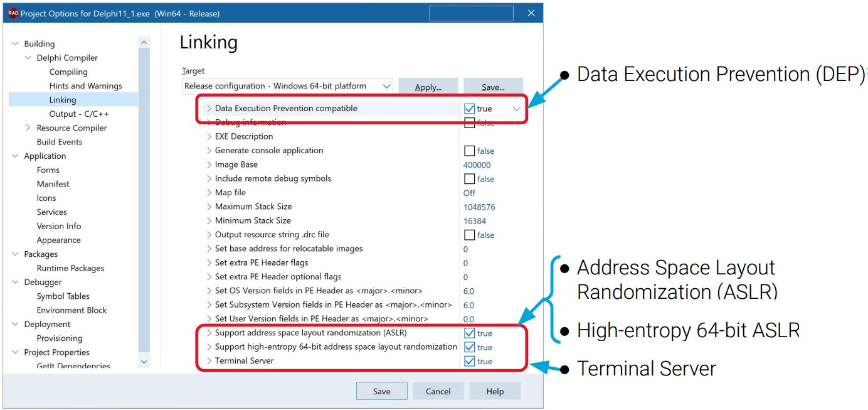Click the RAD Studio title bar icon
Viewport: 868px width, 410px height.
click(13, 13)
